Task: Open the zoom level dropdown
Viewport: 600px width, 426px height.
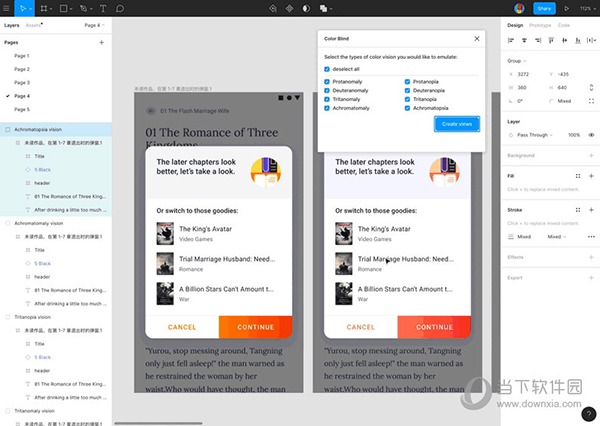Action: coord(587,8)
